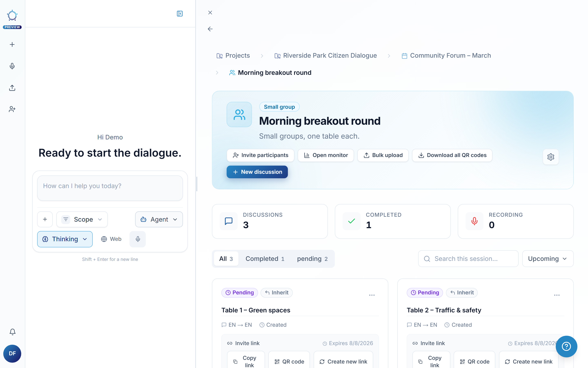The width and height of the screenshot is (588, 368).
Task: Create a New discussion
Action: pos(257,172)
